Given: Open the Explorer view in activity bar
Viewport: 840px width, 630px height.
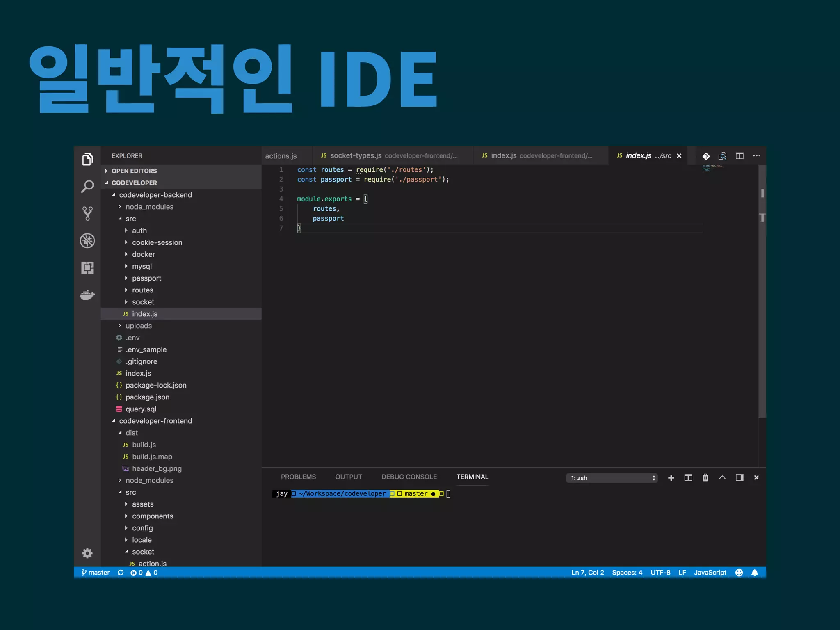Looking at the screenshot, I should click(x=87, y=159).
